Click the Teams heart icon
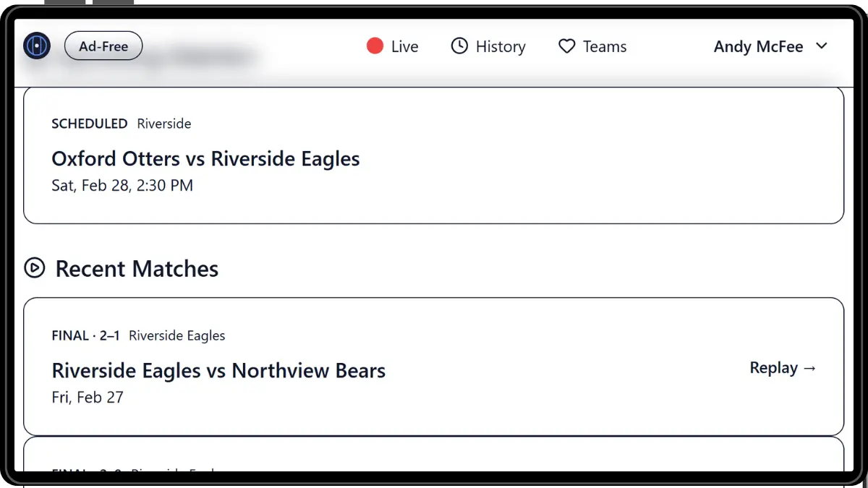 pyautogui.click(x=566, y=46)
